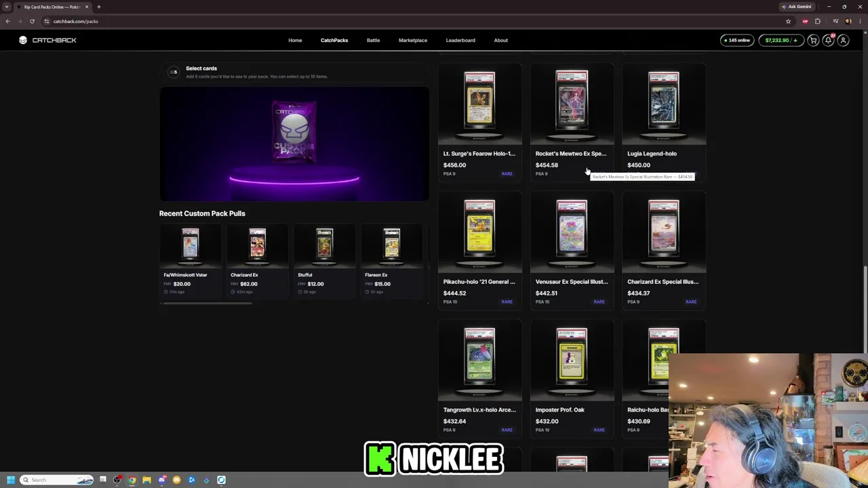This screenshot has height=488, width=868.
Task: Click the $442.51 price text
Action: [547, 293]
